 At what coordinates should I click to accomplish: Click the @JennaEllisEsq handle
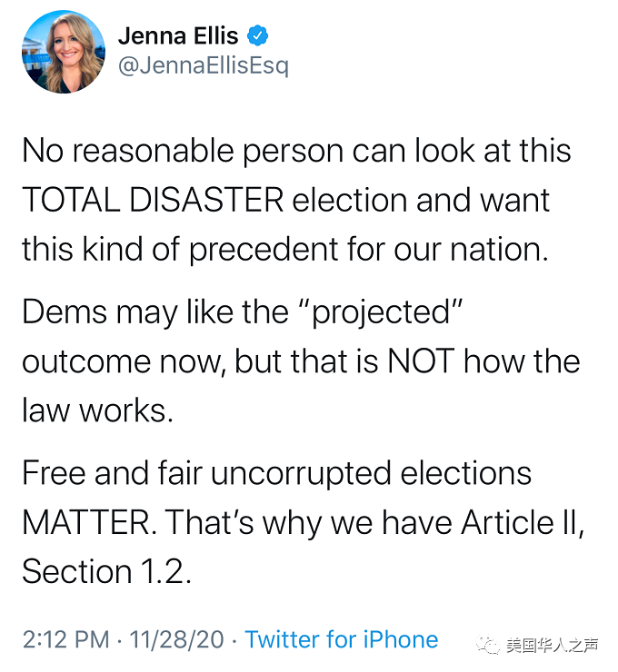coord(203,67)
